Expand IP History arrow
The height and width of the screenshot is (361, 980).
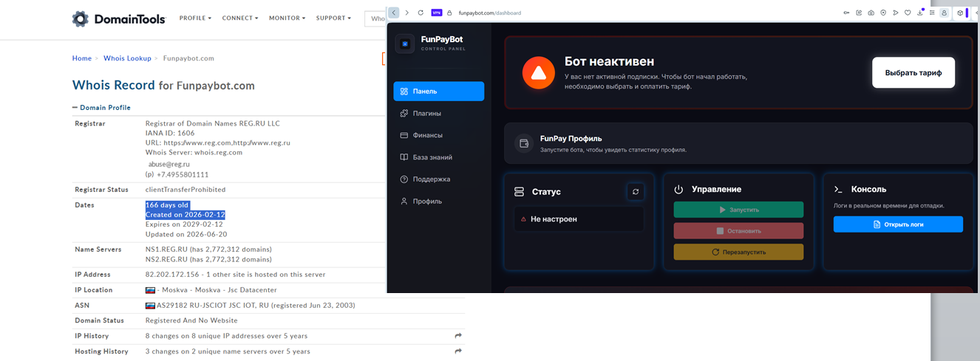pyautogui.click(x=458, y=336)
